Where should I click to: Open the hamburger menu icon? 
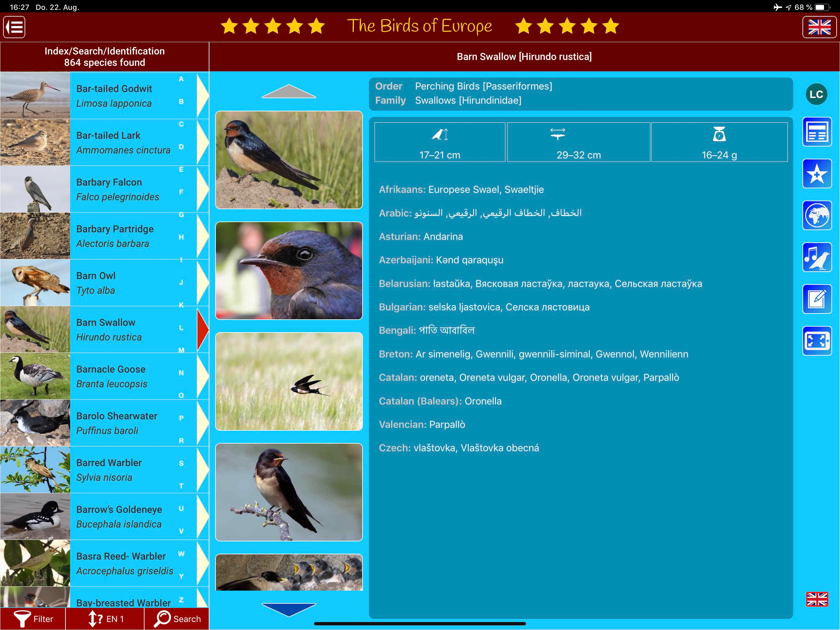click(14, 27)
